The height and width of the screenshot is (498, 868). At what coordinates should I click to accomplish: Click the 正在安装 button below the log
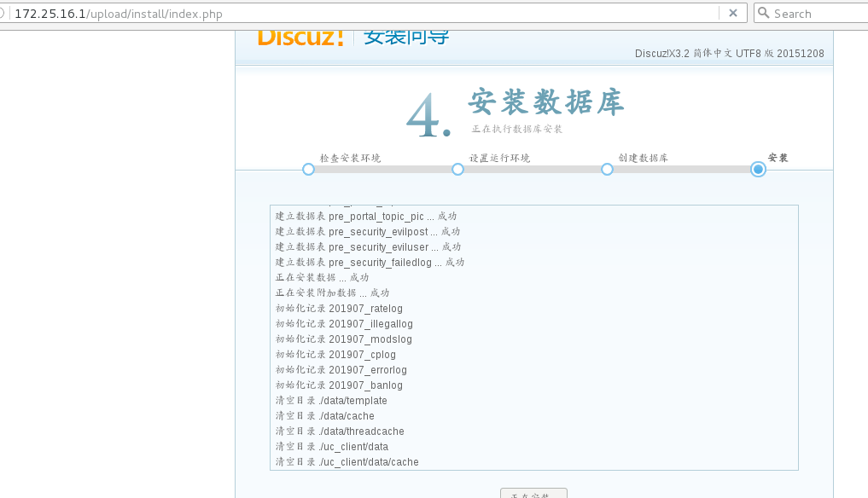pyautogui.click(x=533, y=493)
